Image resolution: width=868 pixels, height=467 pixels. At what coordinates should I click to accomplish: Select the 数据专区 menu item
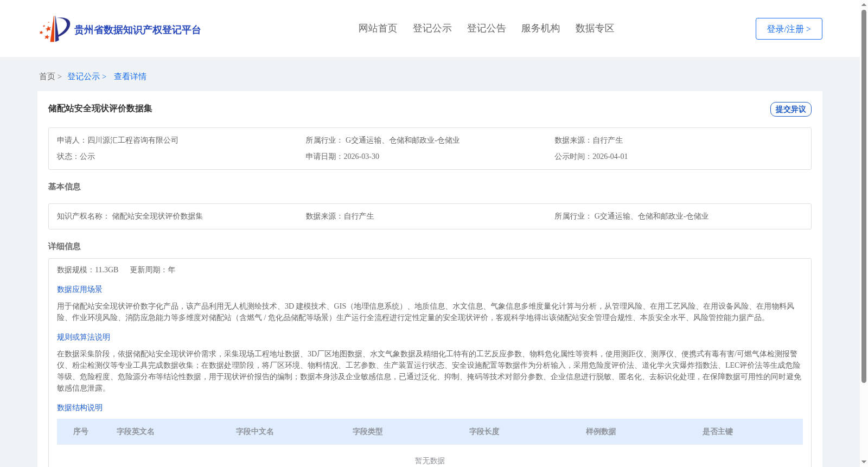coord(595,28)
